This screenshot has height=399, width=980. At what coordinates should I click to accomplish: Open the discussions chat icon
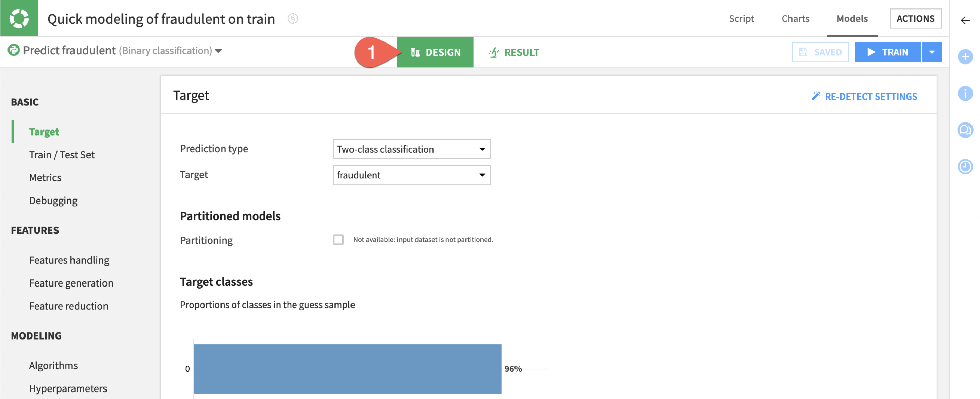click(x=965, y=130)
